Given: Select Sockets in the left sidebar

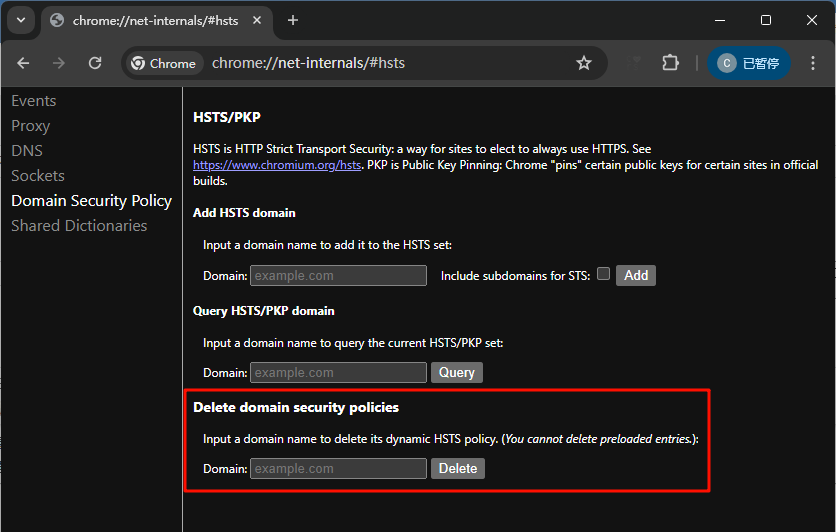Looking at the screenshot, I should [38, 176].
